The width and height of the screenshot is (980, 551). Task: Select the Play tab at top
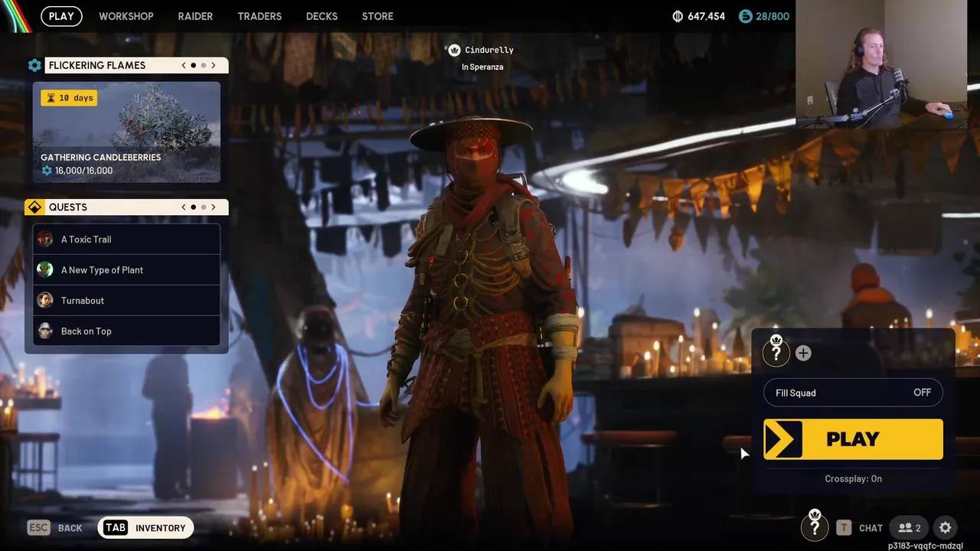click(x=61, y=16)
